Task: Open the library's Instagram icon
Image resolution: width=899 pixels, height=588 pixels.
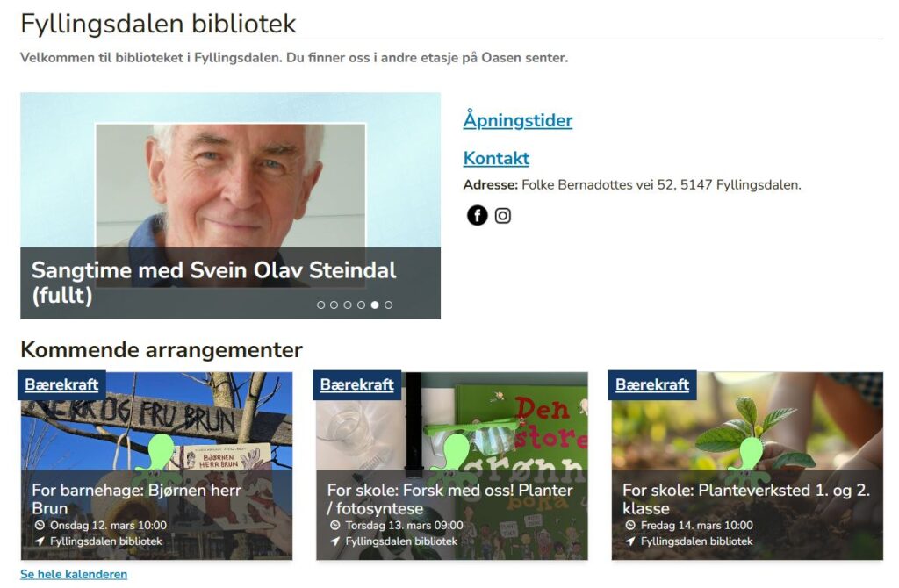Action: pos(503,216)
